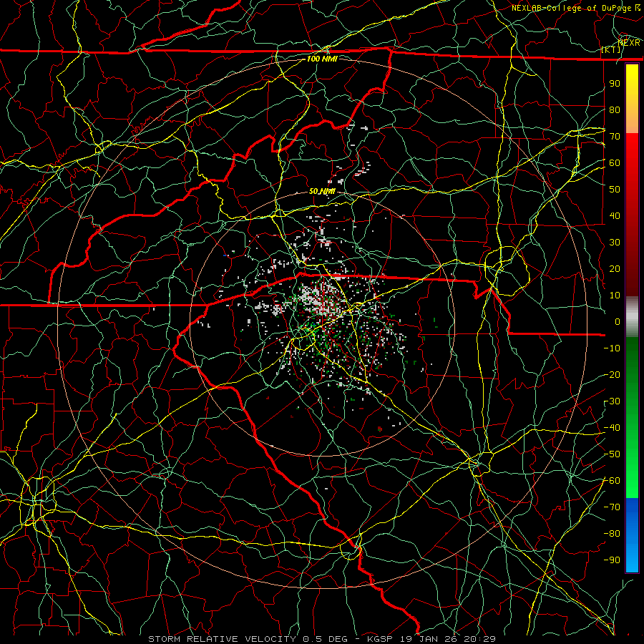Screen dimensions: 644x644
Task: Click the yellow segment of the color bar
Action: [632, 99]
